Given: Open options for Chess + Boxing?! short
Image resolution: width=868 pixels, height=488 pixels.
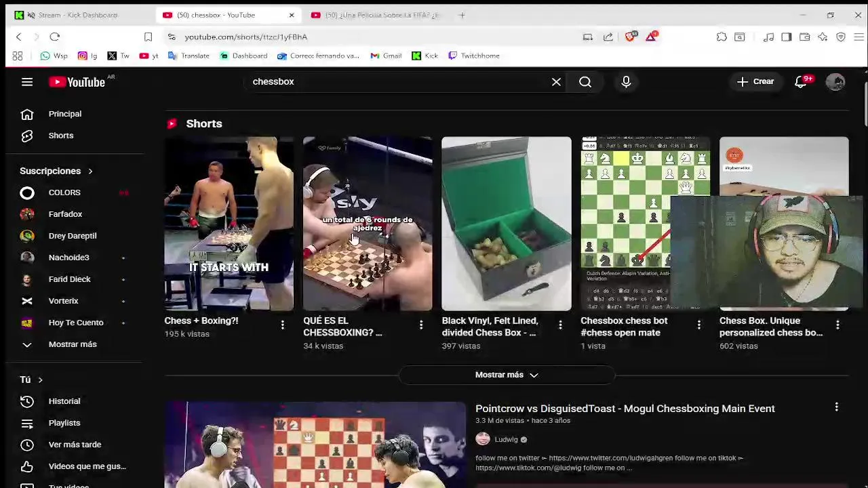Looking at the screenshot, I should 283,325.
